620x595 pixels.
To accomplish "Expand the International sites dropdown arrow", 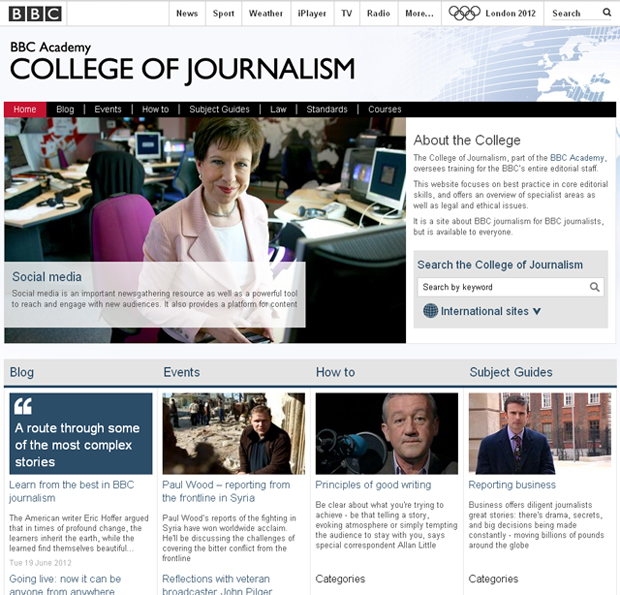I will tap(537, 311).
